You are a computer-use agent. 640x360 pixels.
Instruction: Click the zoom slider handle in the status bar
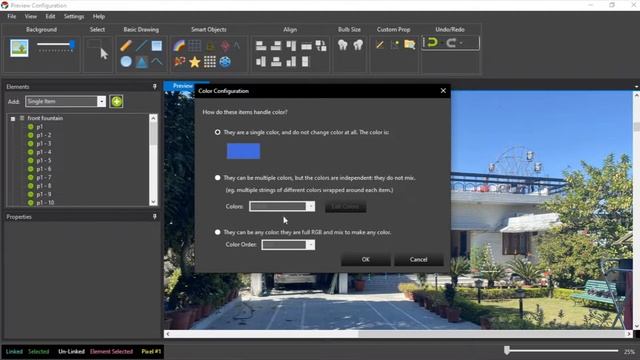click(x=507, y=350)
